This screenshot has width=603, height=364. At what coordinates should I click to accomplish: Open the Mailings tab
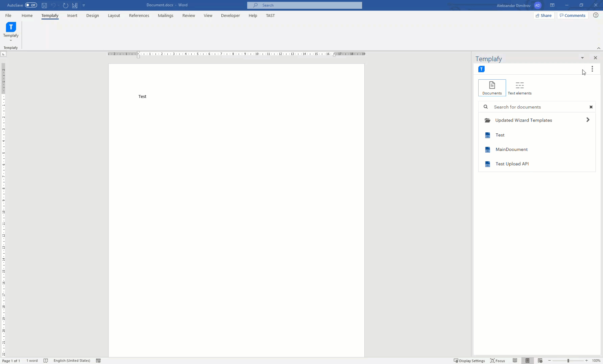tap(166, 16)
